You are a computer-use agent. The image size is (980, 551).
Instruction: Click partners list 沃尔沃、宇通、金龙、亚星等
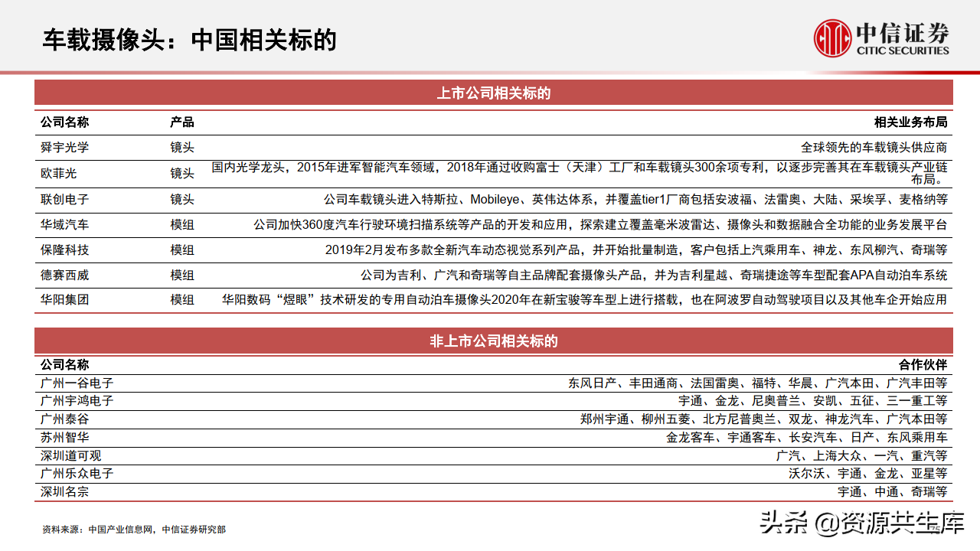(x=867, y=474)
